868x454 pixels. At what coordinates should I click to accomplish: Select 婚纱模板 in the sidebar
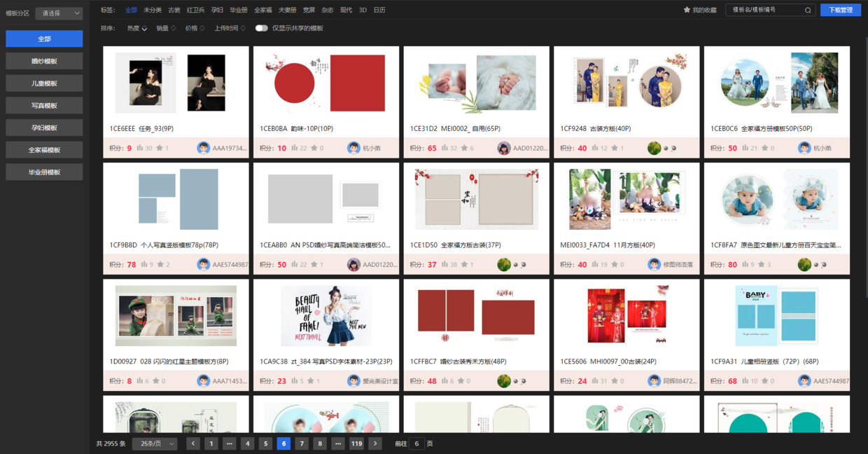(x=44, y=61)
